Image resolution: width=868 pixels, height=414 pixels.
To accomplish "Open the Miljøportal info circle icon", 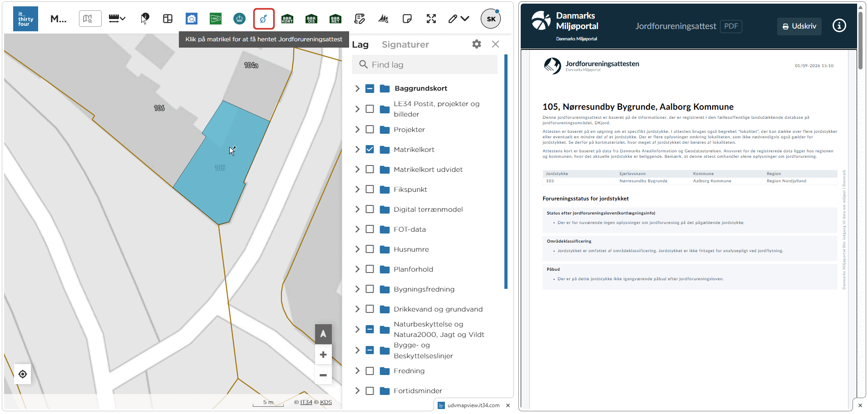I will click(839, 26).
